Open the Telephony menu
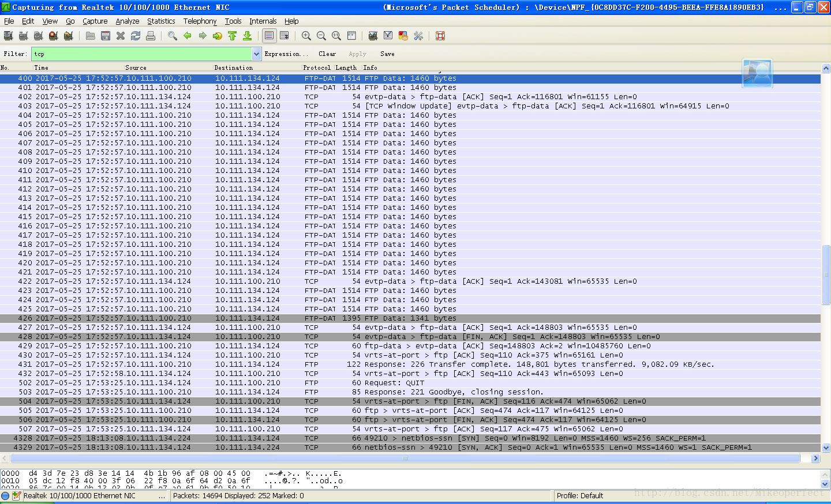Image resolution: width=831 pixels, height=504 pixels. tap(200, 21)
